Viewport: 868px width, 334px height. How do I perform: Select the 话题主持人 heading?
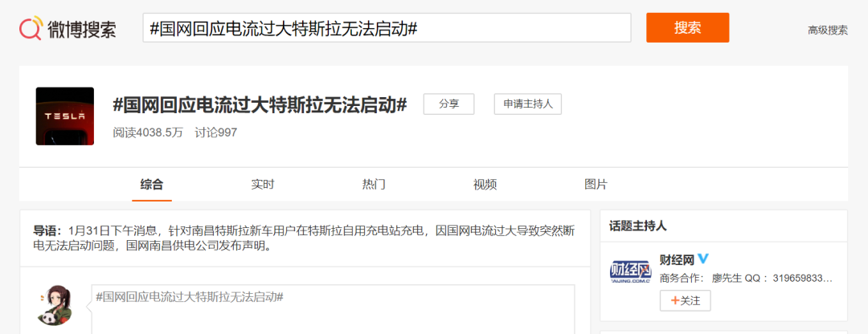tap(637, 226)
